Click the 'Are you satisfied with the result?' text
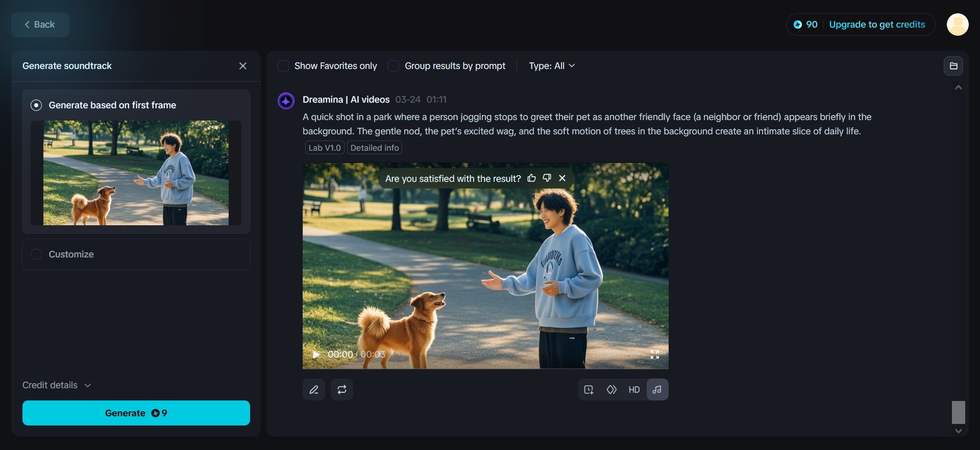The image size is (980, 450). pos(453,179)
